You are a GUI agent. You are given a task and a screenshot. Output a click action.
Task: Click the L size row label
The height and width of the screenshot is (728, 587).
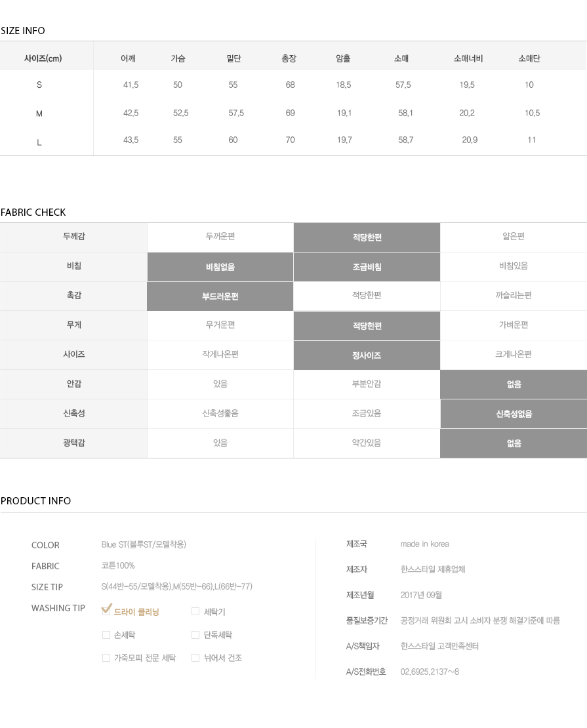pos(39,142)
